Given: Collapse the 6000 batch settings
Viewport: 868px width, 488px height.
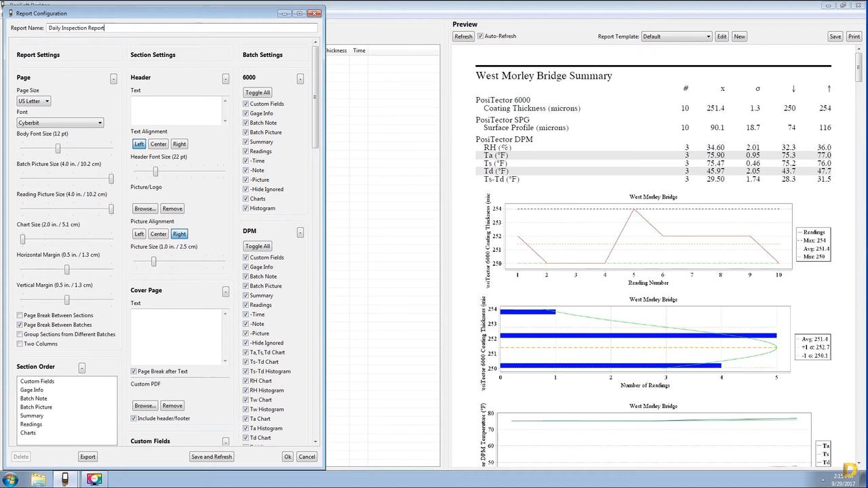Looking at the screenshot, I should point(300,79).
